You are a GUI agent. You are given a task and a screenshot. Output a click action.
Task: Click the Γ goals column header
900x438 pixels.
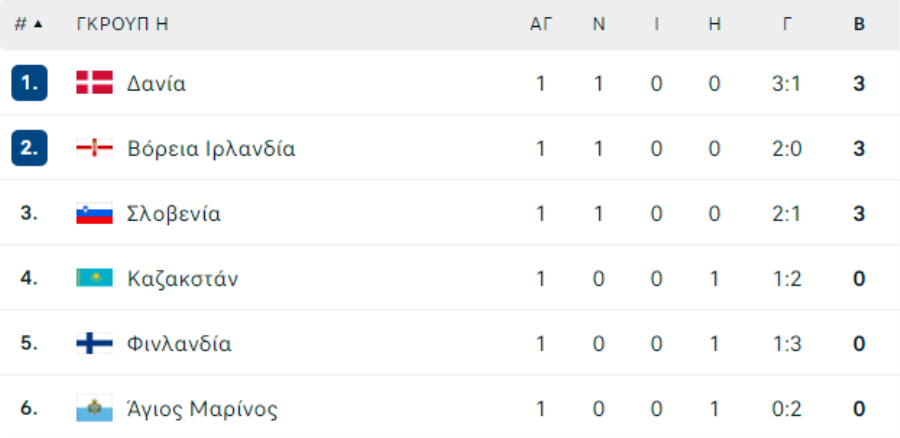coord(788,24)
